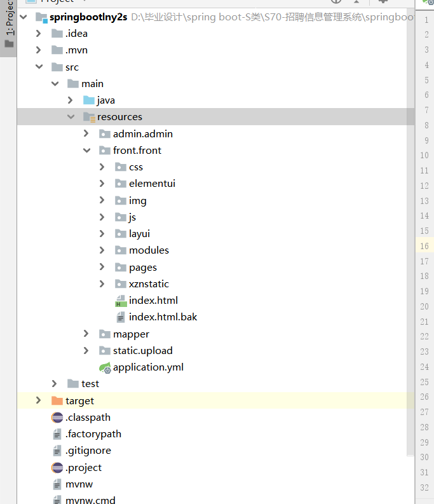This screenshot has width=434, height=504.
Task: Select the .project Eclipse file
Action: 83,467
